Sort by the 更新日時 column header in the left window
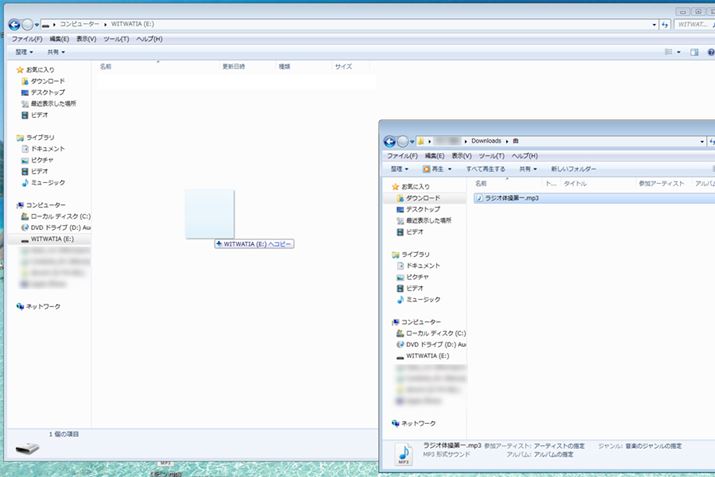 click(233, 66)
